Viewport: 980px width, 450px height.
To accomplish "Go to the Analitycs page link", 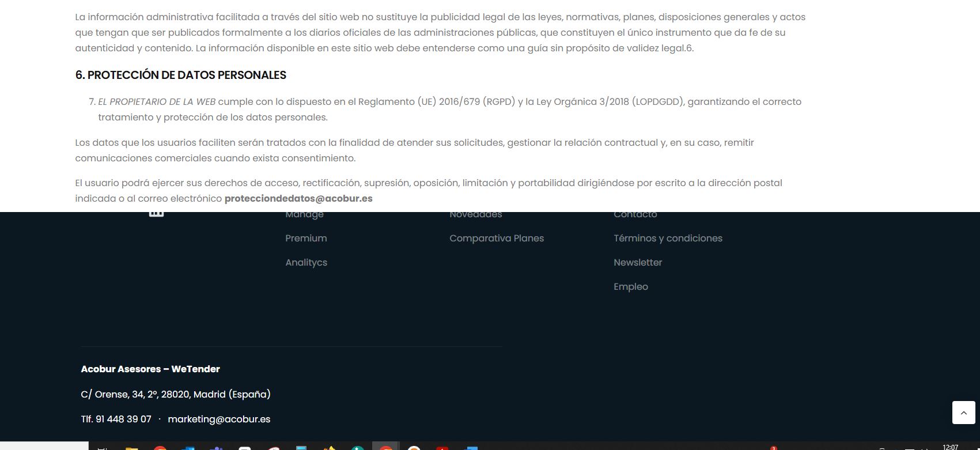I will (306, 262).
